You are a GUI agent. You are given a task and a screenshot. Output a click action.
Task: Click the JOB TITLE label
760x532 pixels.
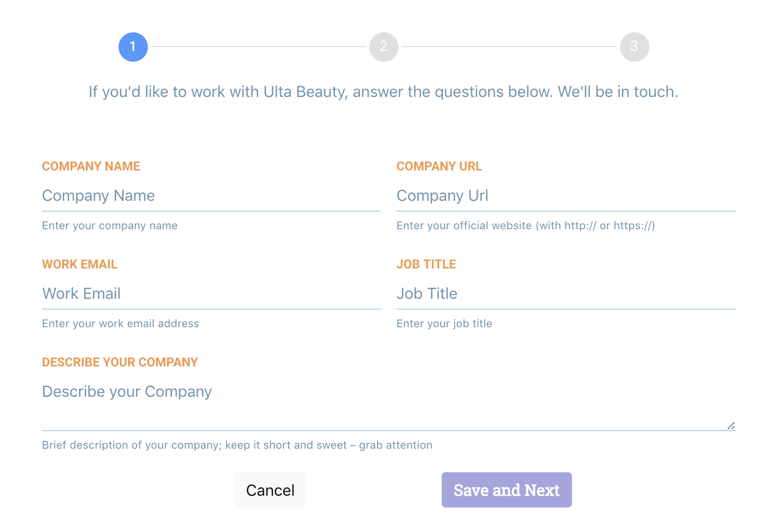[426, 265]
